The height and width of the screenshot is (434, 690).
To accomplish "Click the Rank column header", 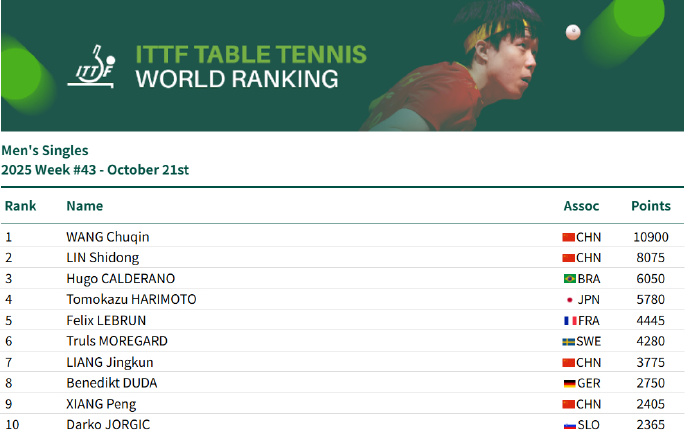I will tap(20, 206).
